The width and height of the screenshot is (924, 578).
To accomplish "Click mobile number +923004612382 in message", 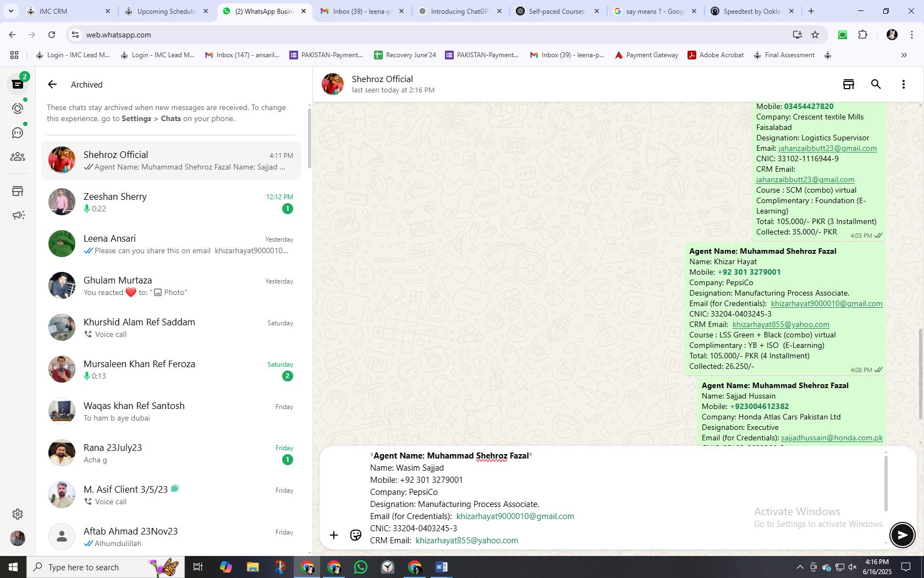I will click(x=759, y=406).
